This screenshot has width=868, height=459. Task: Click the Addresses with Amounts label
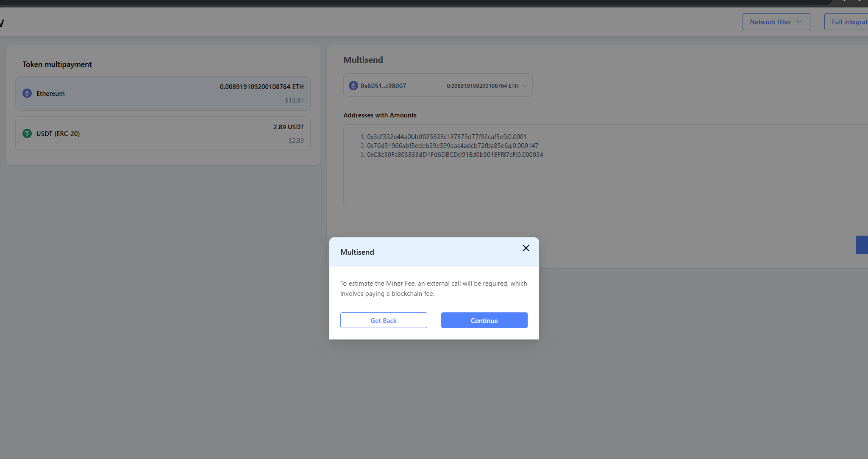coord(380,115)
